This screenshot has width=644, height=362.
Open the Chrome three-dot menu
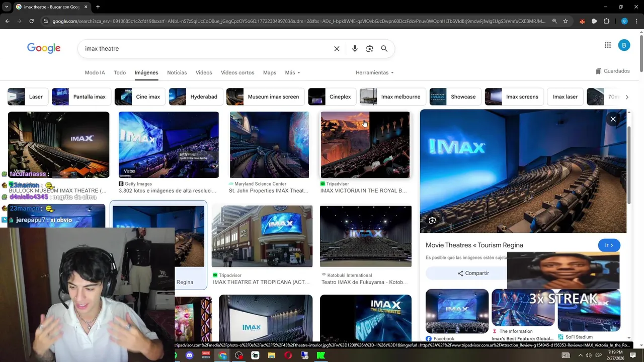tap(636, 21)
